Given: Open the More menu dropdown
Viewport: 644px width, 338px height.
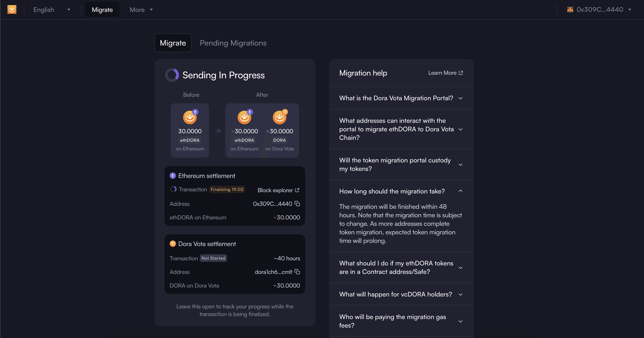Looking at the screenshot, I should click(x=141, y=10).
